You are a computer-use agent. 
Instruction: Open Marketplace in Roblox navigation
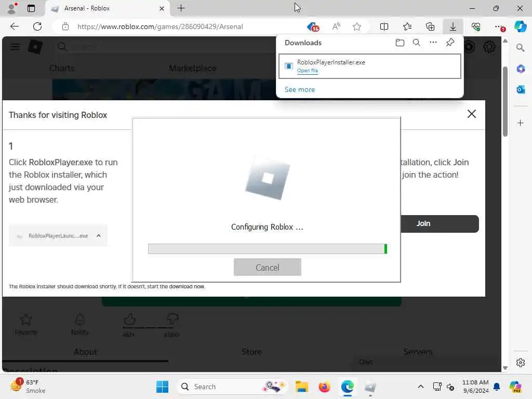[x=192, y=68]
